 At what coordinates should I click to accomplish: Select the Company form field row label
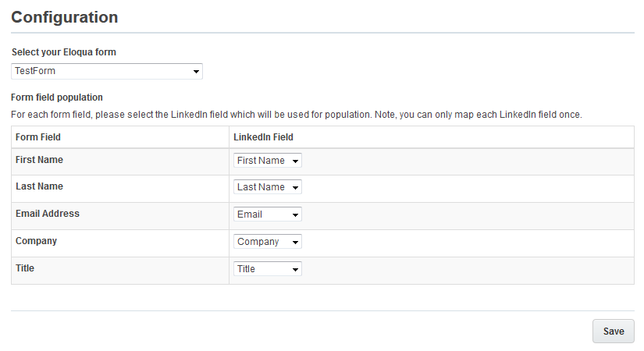point(36,241)
